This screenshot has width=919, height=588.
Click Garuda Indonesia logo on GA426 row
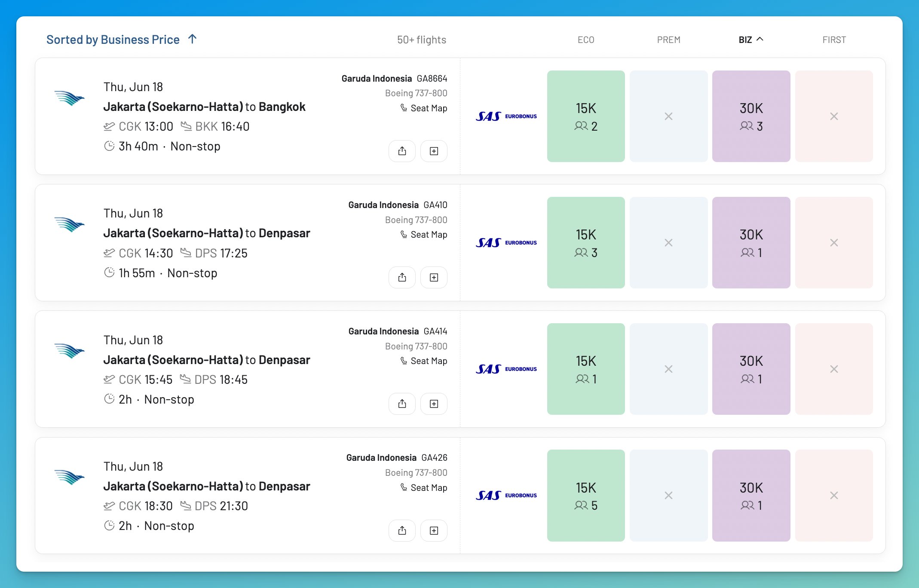coord(69,478)
